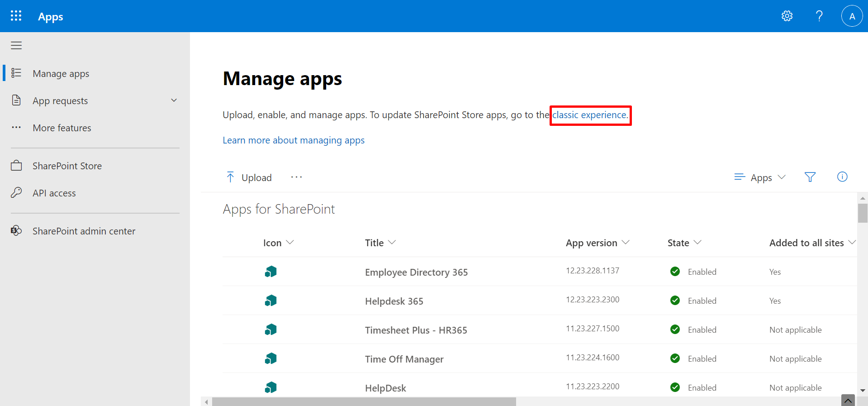Open Employee Directory 365 title
868x406 pixels.
coord(416,272)
